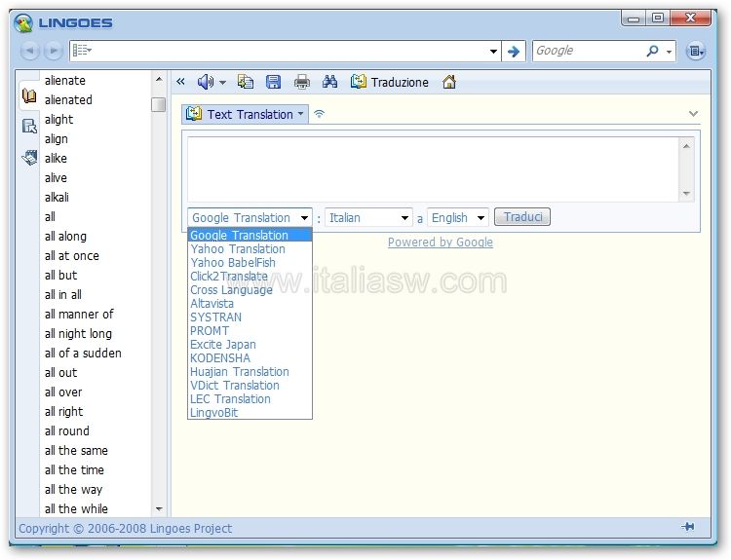Select Yahoo Translation from list

tap(250, 248)
